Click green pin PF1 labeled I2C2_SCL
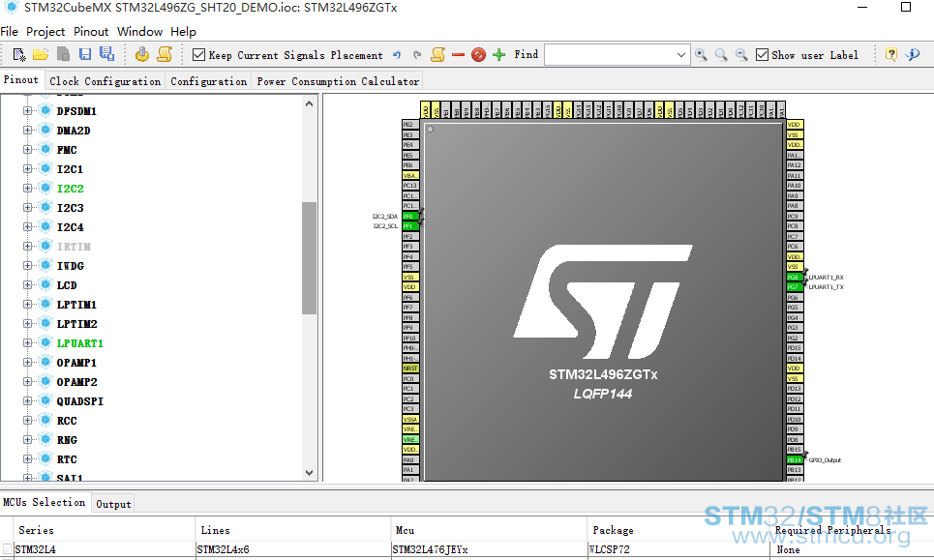Viewport: 934px width, 560px height. [410, 226]
